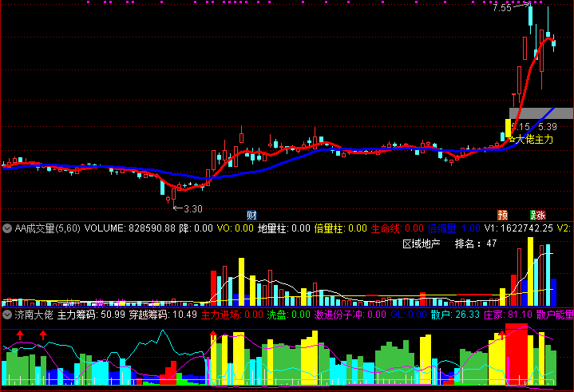574x392 pixels.
Task: Open the blue 财 financial marker
Action: 251,216
